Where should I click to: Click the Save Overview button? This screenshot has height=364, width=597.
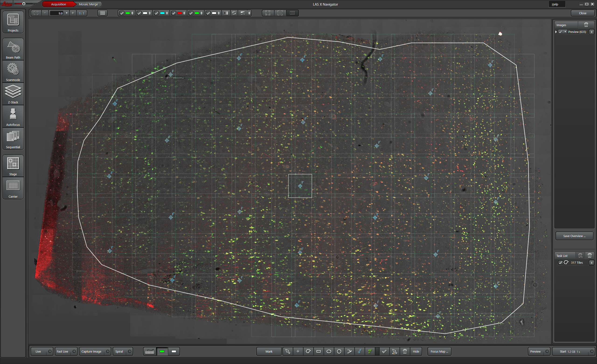pos(574,236)
